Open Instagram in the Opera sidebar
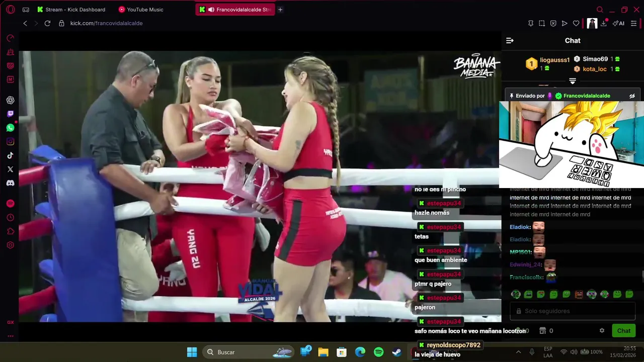This screenshot has width=644, height=362. [10, 142]
